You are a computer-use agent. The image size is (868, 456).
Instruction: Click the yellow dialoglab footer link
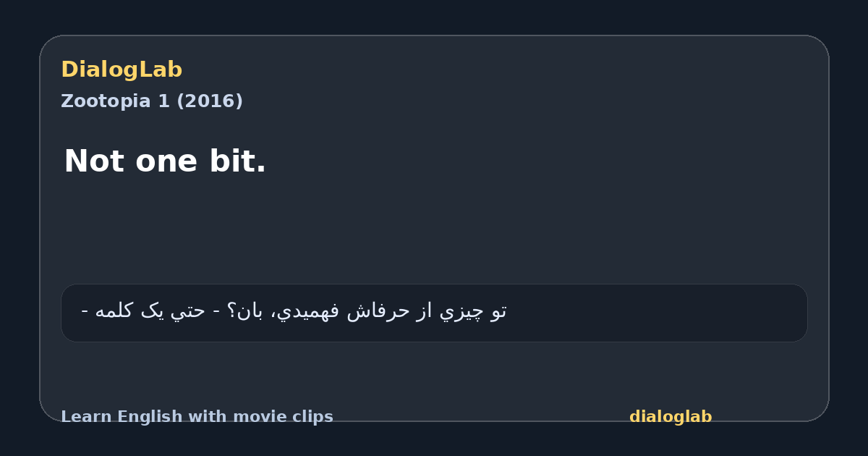(x=671, y=417)
